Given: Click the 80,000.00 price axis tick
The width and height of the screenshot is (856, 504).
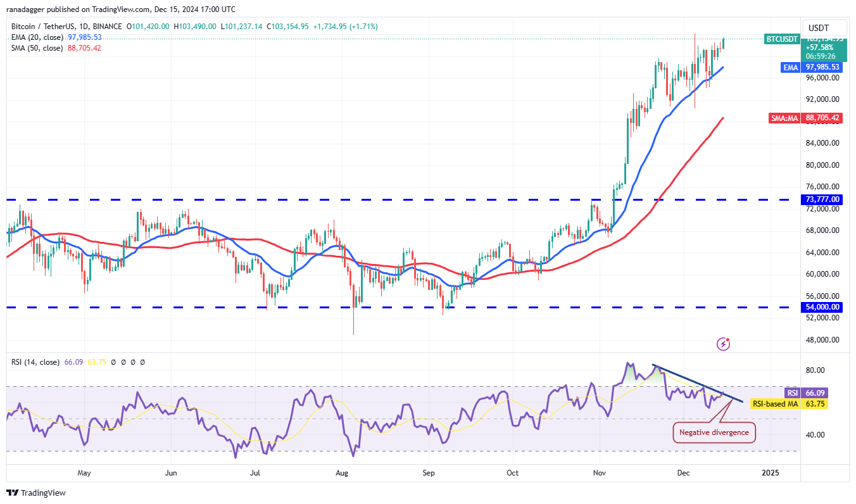Looking at the screenshot, I should pyautogui.click(x=822, y=165).
